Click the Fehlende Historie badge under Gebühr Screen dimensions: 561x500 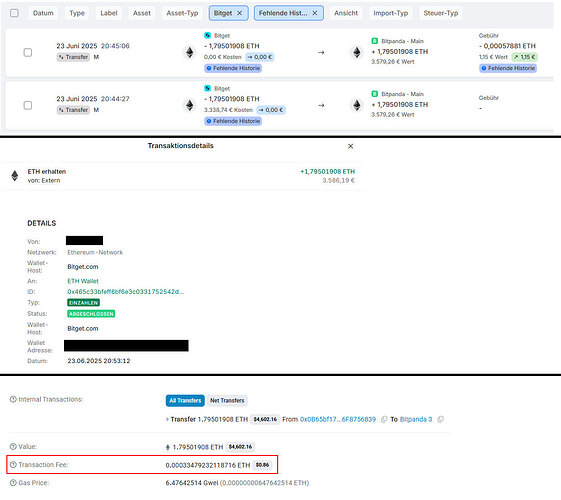point(508,68)
